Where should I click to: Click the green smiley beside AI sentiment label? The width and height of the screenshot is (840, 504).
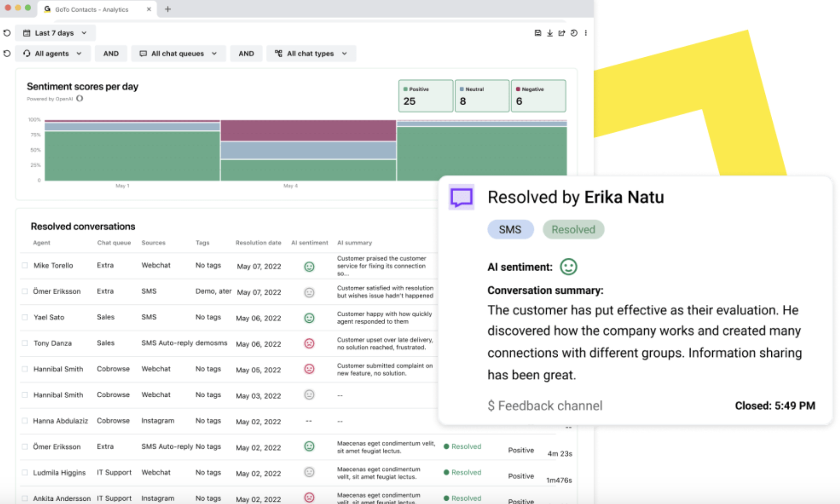pos(568,267)
